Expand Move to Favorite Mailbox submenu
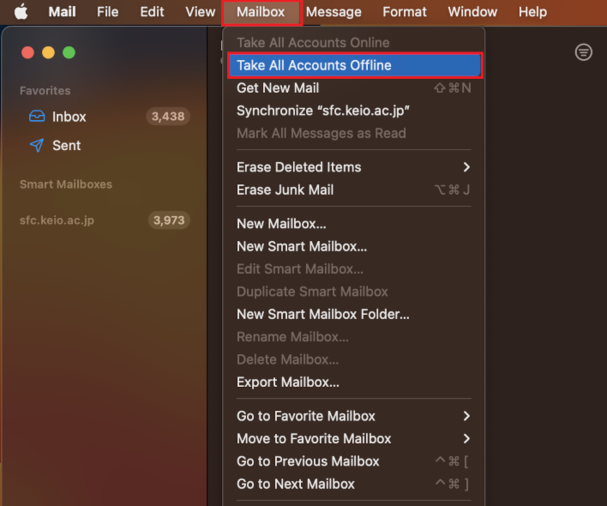Image resolution: width=607 pixels, height=506 pixels. coord(466,439)
